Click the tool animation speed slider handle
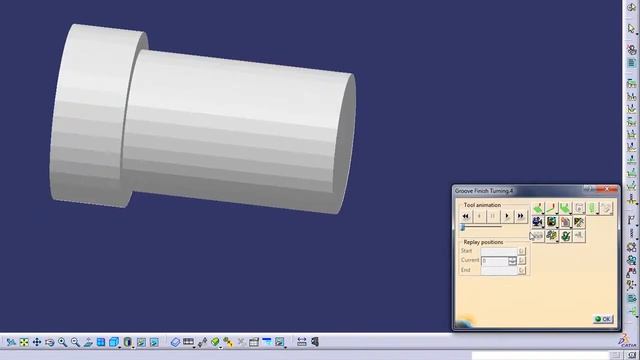Image resolution: width=640 pixels, height=360 pixels. click(x=463, y=227)
